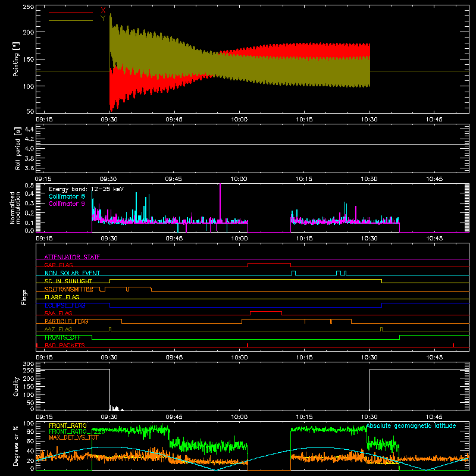Click the SC_IN_SUNLIGHT flag label
Image resolution: width=476 pixels, height=476 pixels.
click(68, 281)
